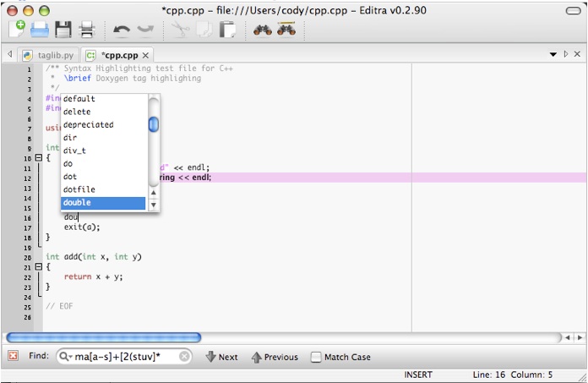Click the horizontal scrollbar thumb
The height and width of the screenshot is (383, 588).
click(x=103, y=337)
